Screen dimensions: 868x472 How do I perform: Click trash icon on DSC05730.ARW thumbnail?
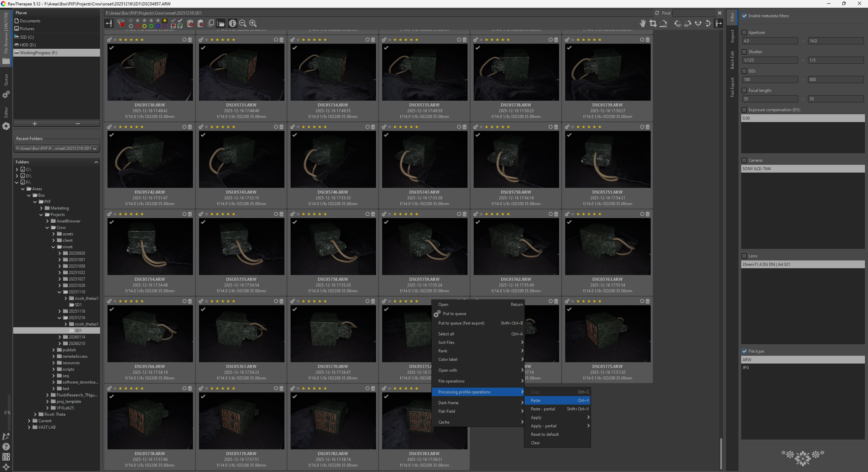point(190,40)
